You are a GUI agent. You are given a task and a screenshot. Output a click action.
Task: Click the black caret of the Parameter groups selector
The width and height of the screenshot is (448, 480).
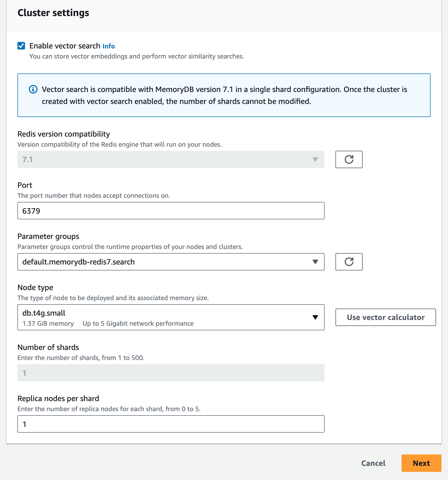tap(315, 262)
